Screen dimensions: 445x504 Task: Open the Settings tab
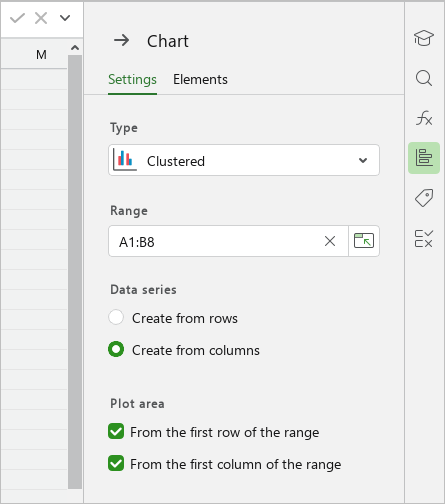[x=132, y=80]
